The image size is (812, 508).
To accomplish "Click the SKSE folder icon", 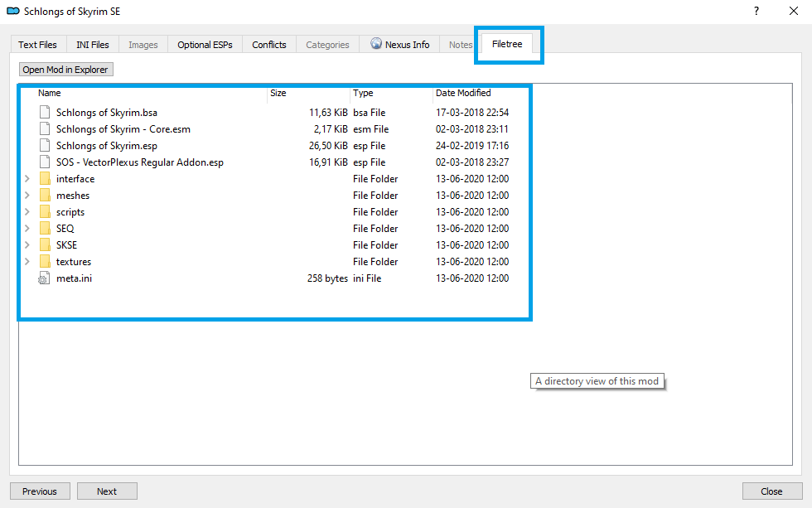I will [45, 245].
